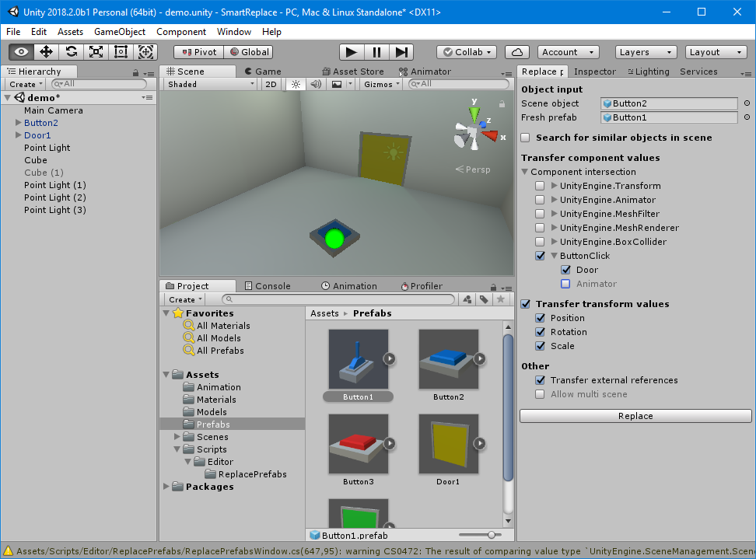Switch to the Console tab
The height and width of the screenshot is (559, 756).
(x=267, y=286)
